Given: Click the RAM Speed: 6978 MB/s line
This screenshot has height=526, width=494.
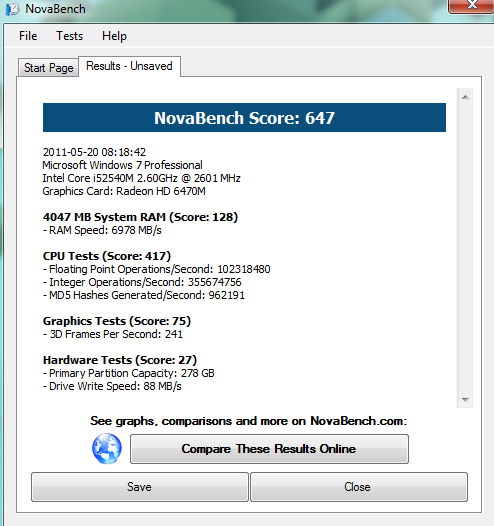Looking at the screenshot, I should pos(102,230).
